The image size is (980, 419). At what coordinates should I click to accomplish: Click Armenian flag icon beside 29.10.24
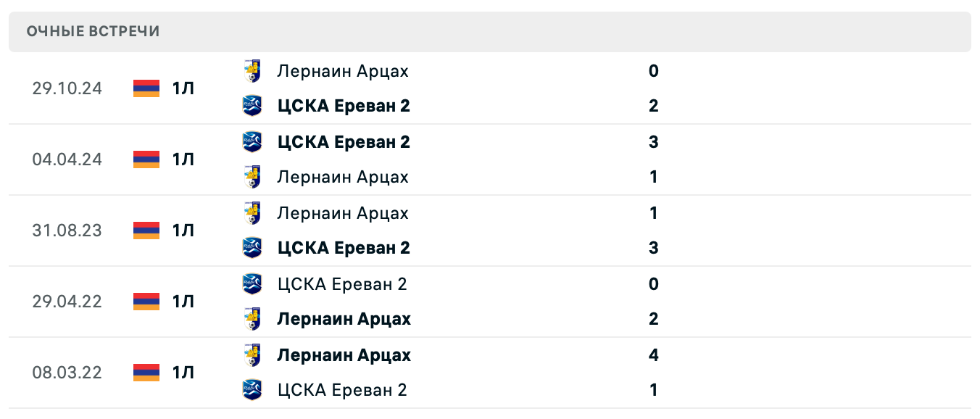(x=146, y=88)
